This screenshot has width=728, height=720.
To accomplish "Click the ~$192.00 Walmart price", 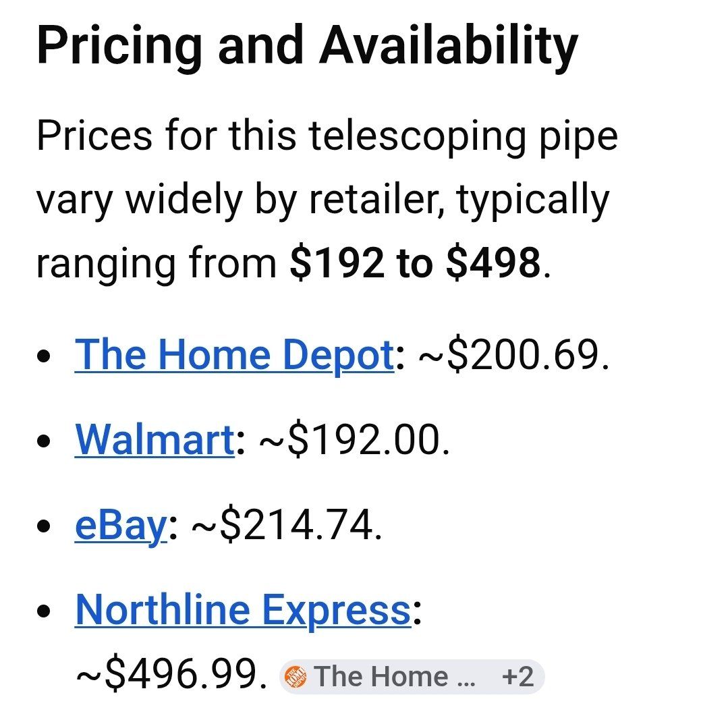I will click(x=354, y=440).
